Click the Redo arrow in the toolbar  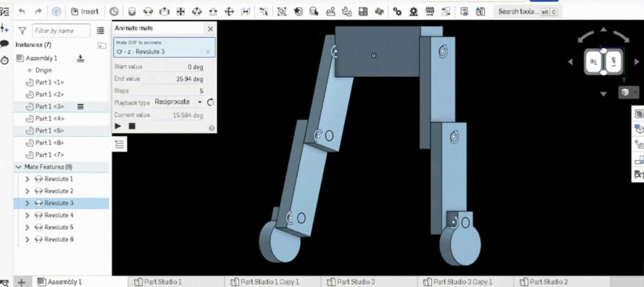click(x=38, y=11)
